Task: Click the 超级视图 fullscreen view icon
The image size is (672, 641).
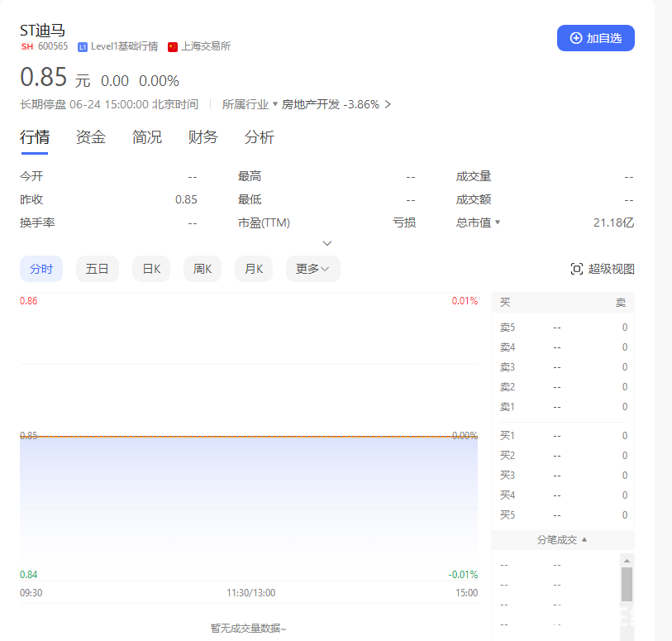Action: (x=577, y=269)
